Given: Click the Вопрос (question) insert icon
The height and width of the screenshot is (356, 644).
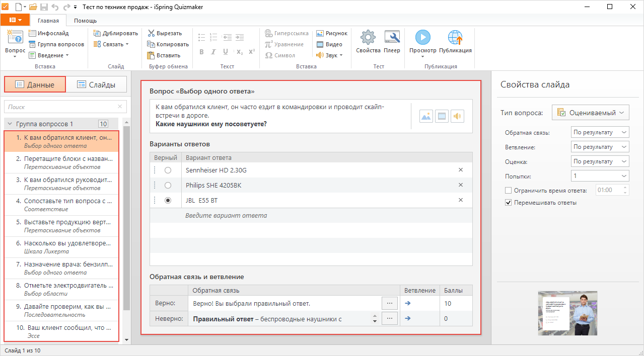Looking at the screenshot, I should click(x=15, y=37).
